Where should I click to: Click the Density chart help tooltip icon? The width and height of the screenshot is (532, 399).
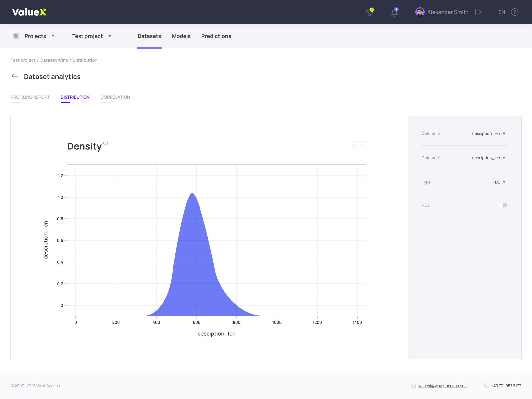click(105, 142)
